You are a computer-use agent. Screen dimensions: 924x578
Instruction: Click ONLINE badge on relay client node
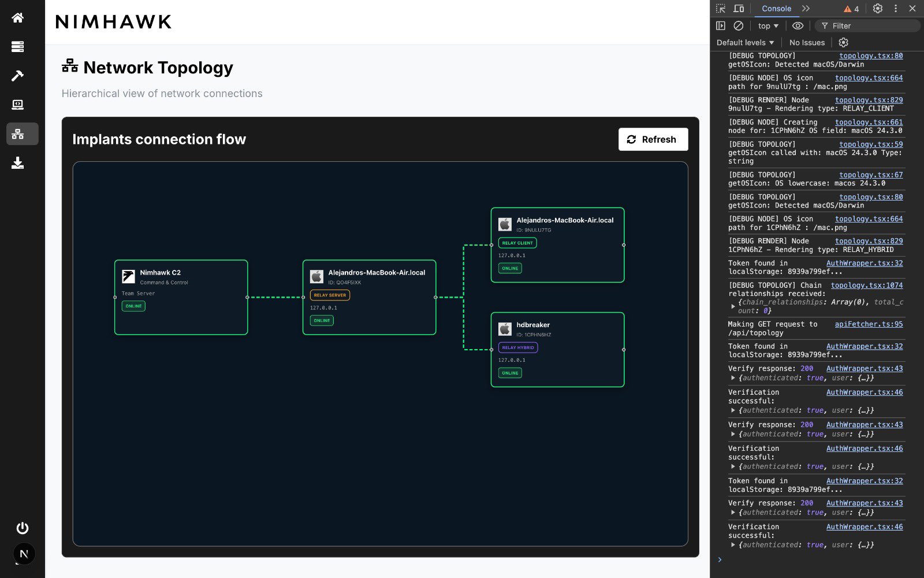click(x=510, y=268)
